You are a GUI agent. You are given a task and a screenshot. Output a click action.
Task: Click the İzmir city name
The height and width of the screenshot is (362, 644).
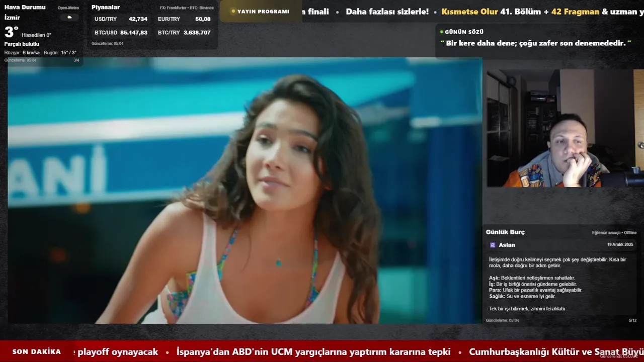12,18
